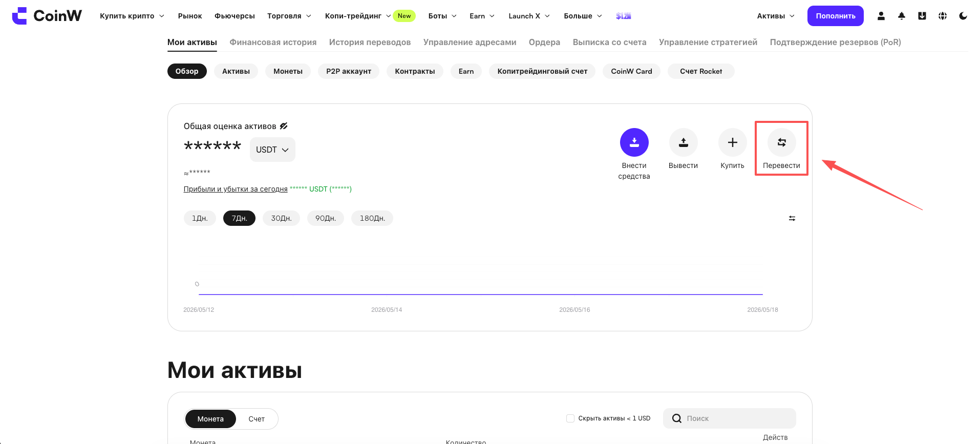Image resolution: width=980 pixels, height=444 pixels.
Task: Click the Пополнить button
Action: point(836,16)
